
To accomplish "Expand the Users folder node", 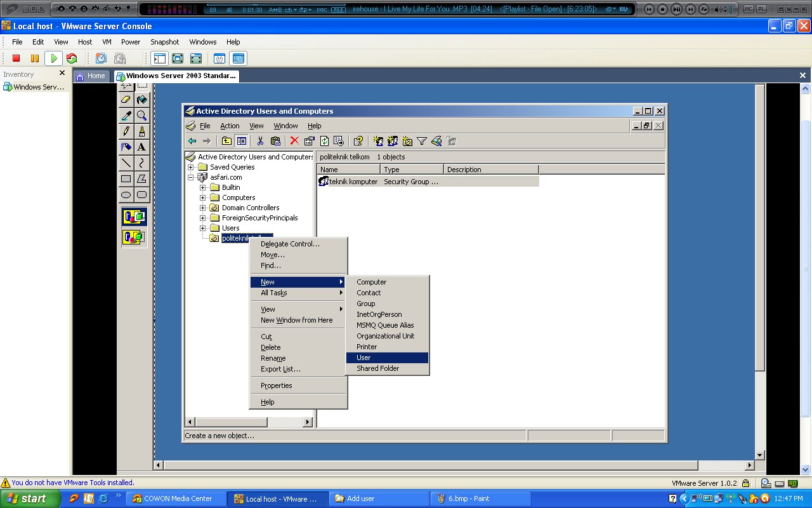I will [203, 228].
